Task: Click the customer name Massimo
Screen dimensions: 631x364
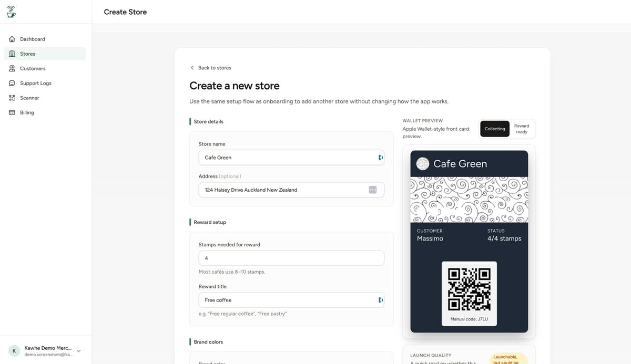Action: click(430, 238)
